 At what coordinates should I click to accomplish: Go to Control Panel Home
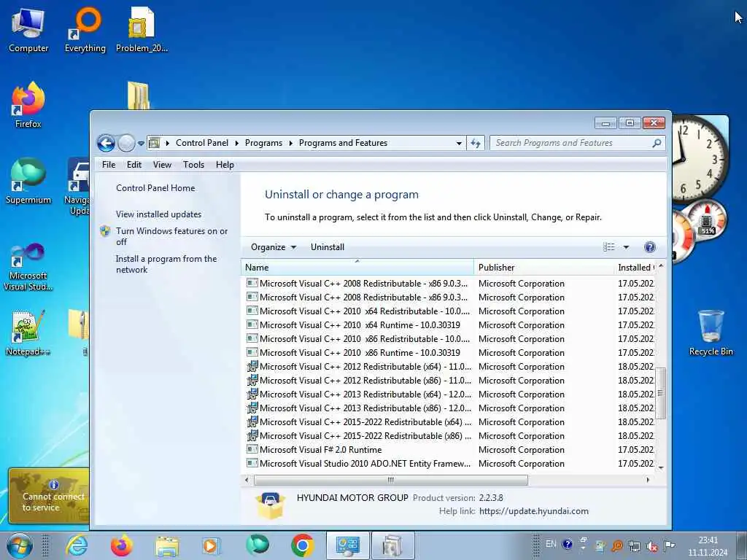[x=155, y=188]
